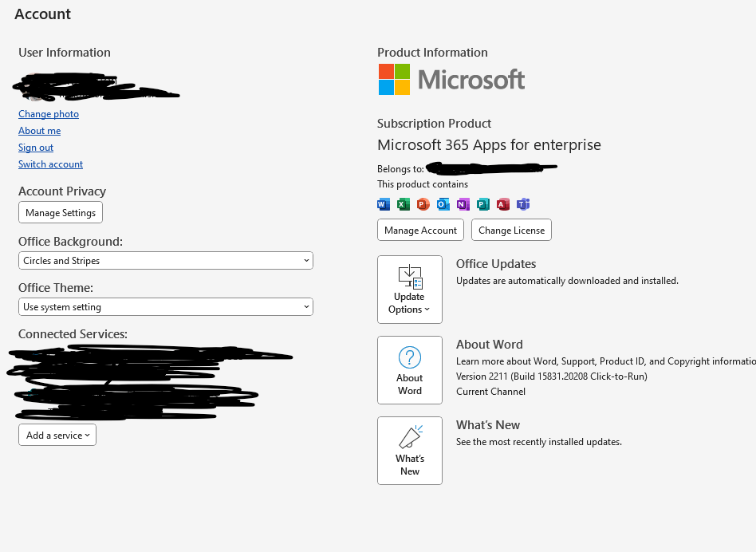Image resolution: width=756 pixels, height=552 pixels.
Task: Click 'See the most recently installed updates' text
Action: 539,442
